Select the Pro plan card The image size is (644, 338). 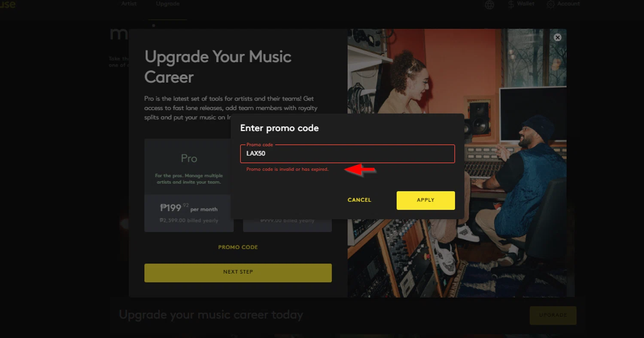(189, 167)
